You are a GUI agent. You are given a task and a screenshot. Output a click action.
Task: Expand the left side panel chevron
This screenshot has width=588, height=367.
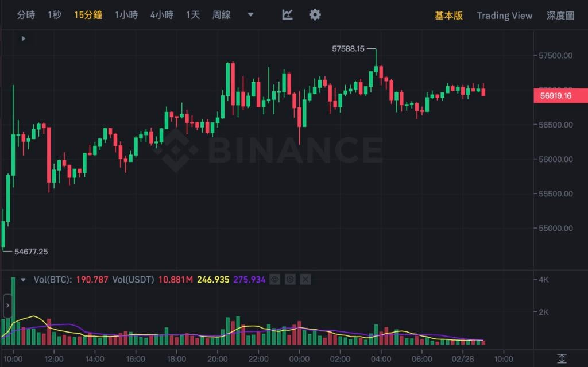(x=7, y=306)
